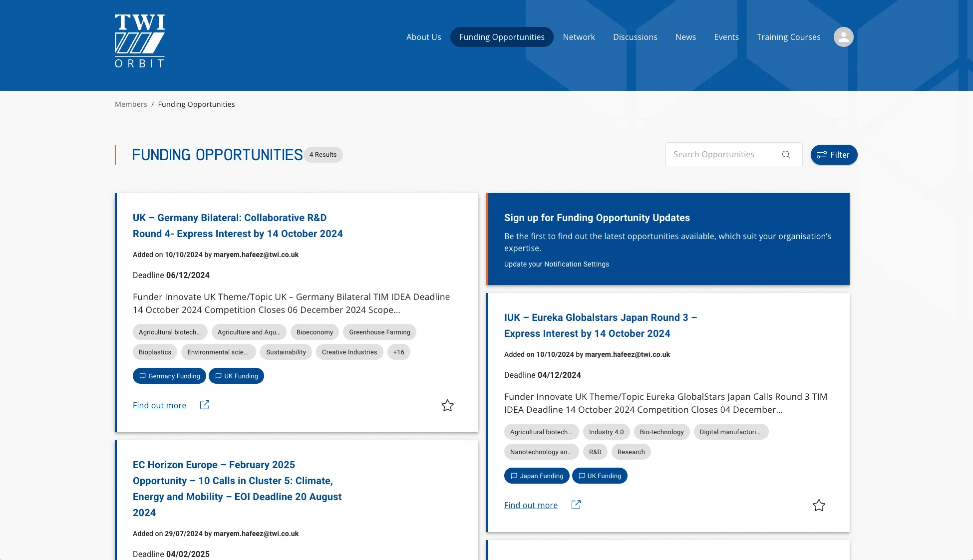Favourite the Eureka Globalstars Japan star
The image size is (973, 560).
click(819, 505)
